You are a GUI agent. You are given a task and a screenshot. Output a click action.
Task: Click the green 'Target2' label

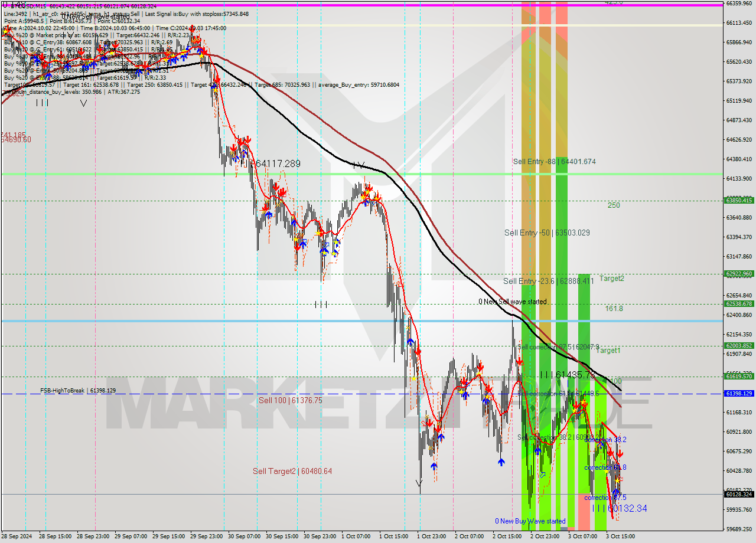click(x=612, y=278)
